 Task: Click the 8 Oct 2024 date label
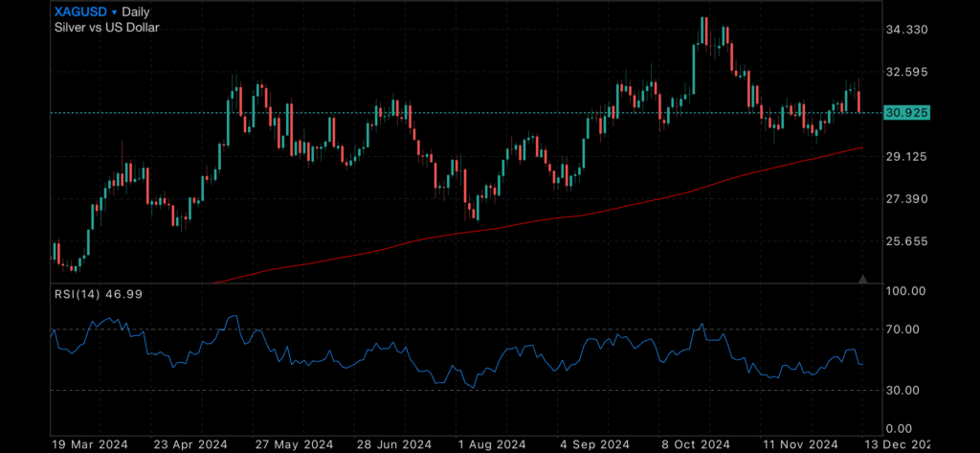tap(697, 444)
